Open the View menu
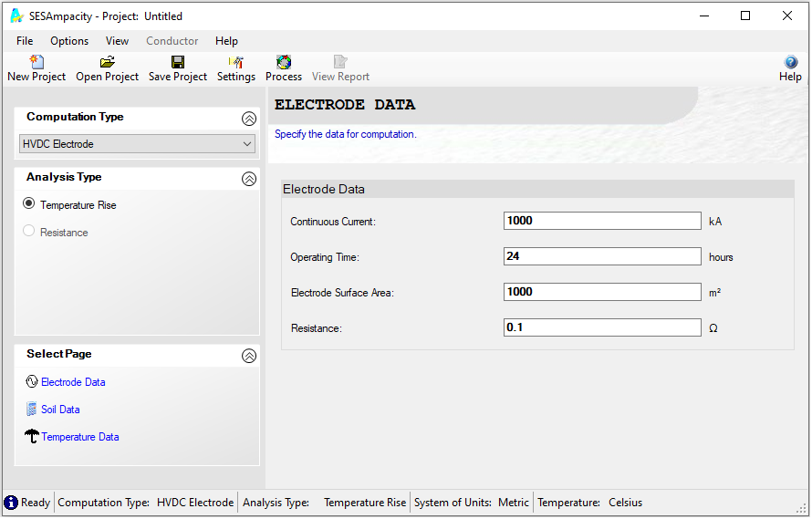The height and width of the screenshot is (519, 812). (117, 41)
